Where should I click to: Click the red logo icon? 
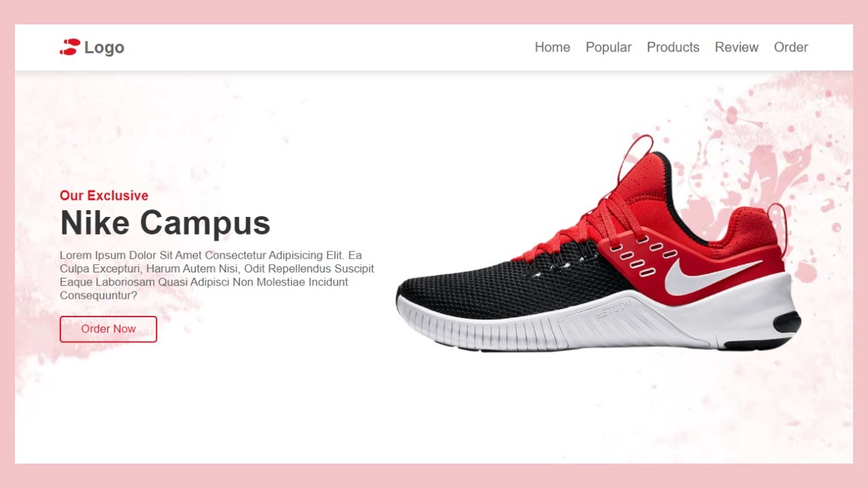tap(70, 47)
